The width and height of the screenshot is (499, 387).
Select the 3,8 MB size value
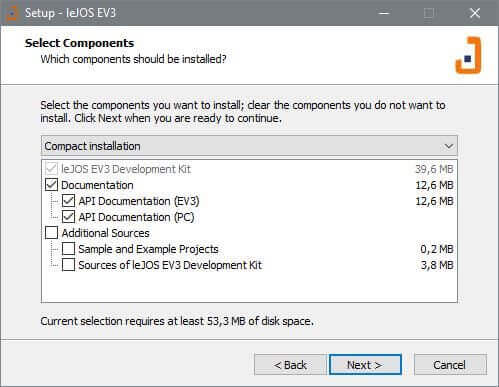pos(437,265)
